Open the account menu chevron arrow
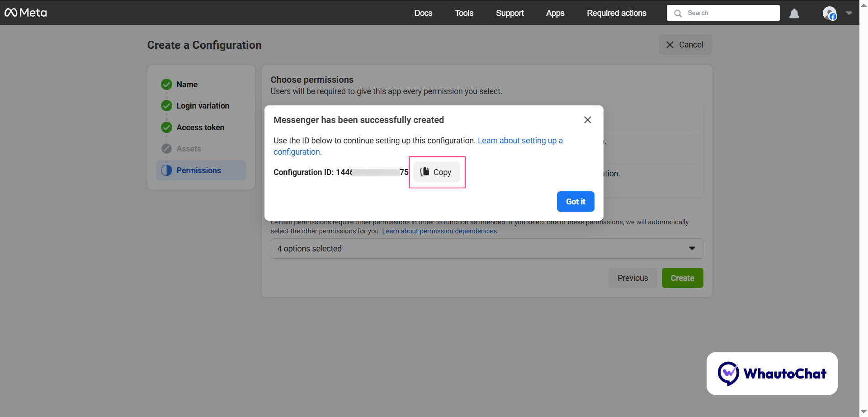Viewport: 868px width, 417px height. (849, 13)
